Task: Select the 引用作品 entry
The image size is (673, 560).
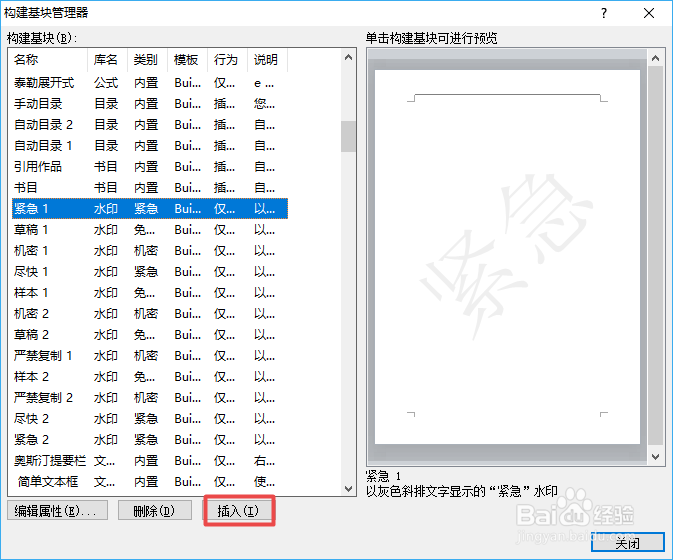Action: click(x=150, y=166)
